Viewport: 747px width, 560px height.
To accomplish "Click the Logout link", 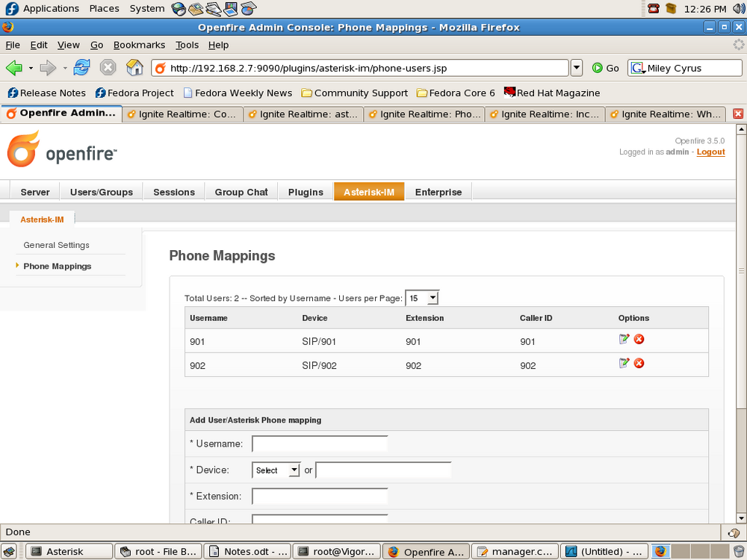I will (710, 152).
